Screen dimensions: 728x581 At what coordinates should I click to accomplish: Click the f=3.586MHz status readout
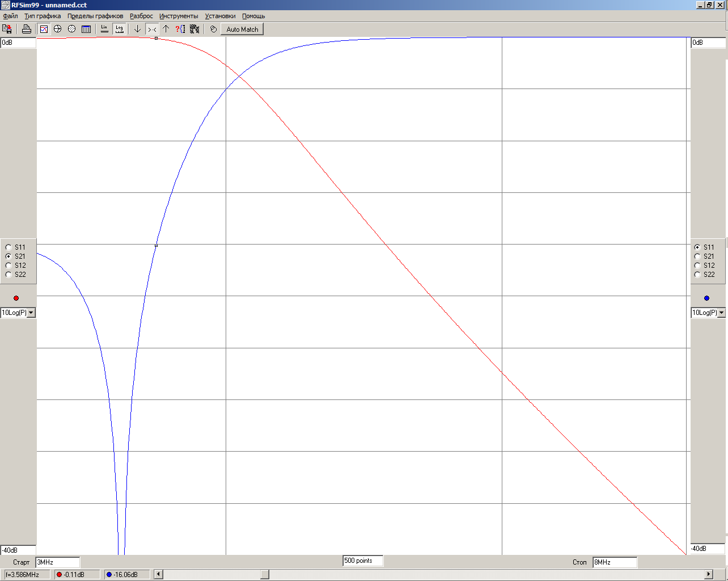(x=26, y=575)
